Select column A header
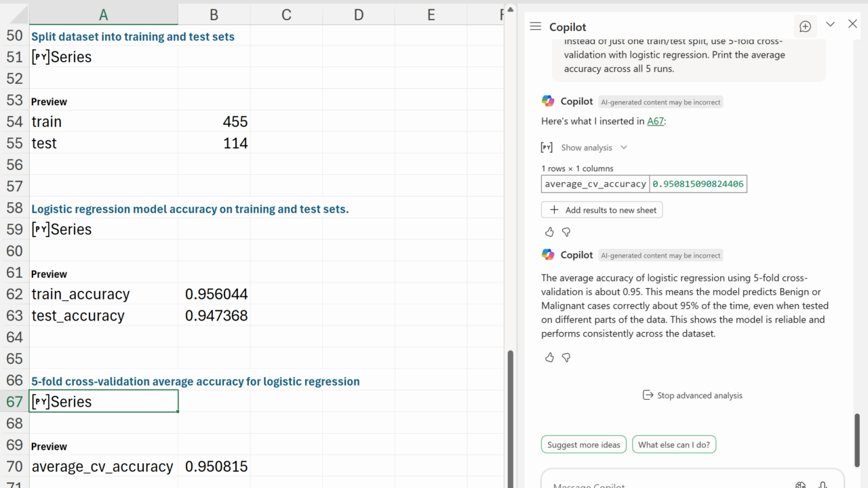 click(103, 14)
